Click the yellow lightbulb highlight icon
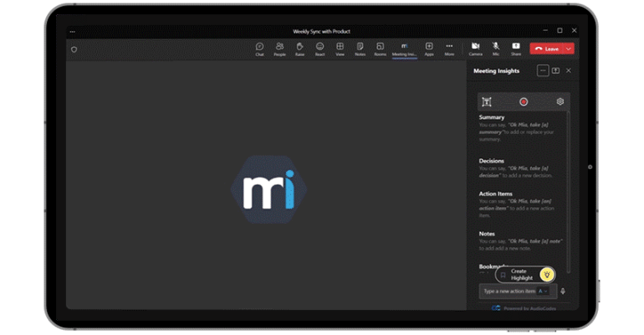The image size is (644, 335). point(547,275)
